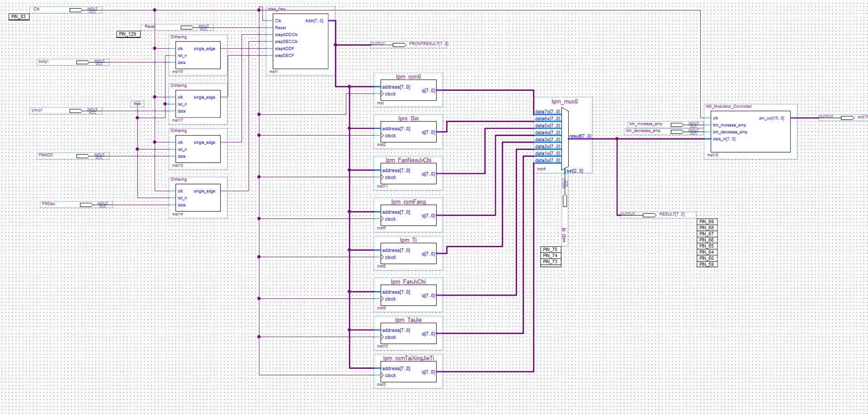868x414 pixels.
Task: Select the lpm_FanJvChi ROM block
Action: click(x=408, y=295)
